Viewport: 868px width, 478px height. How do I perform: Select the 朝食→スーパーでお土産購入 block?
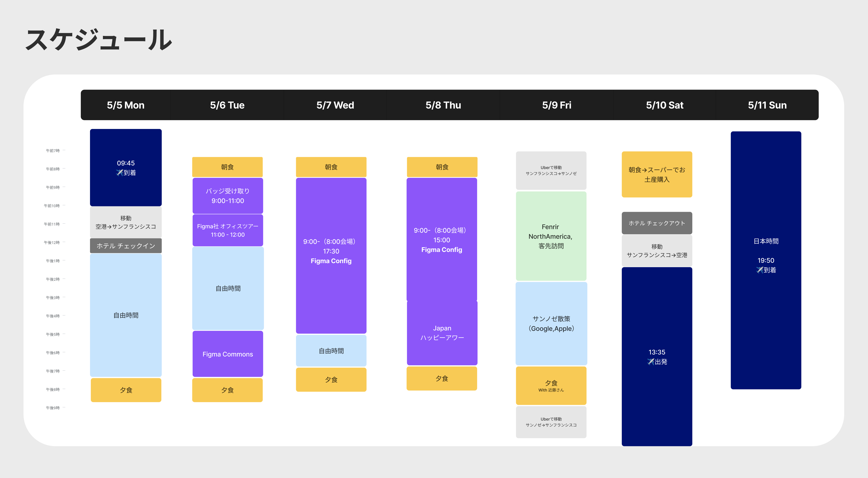657,175
